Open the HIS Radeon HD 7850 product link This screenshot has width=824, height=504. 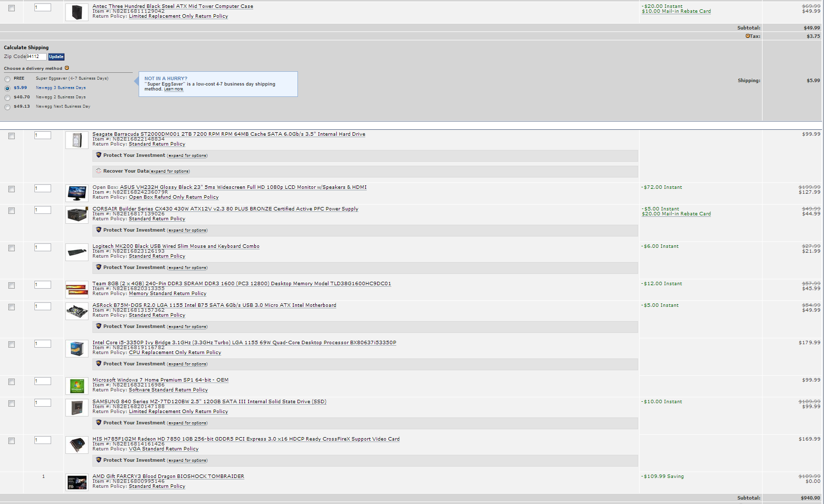[246, 439]
